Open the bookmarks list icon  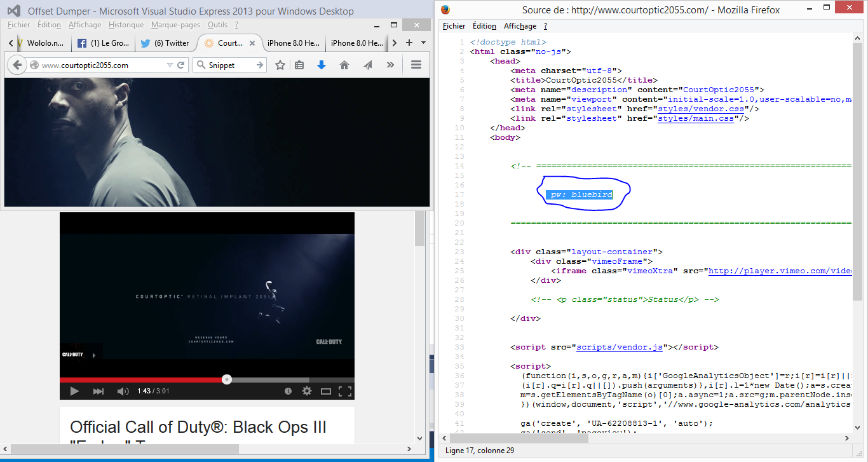tap(300, 65)
